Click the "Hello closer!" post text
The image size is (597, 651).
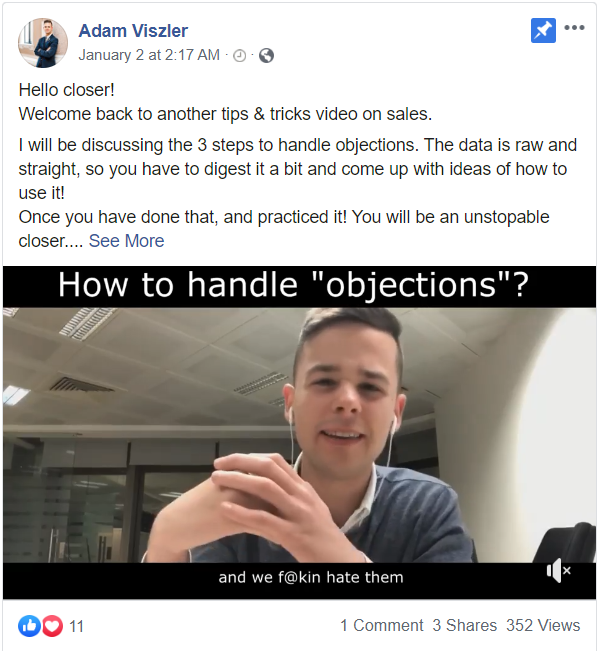click(x=66, y=90)
